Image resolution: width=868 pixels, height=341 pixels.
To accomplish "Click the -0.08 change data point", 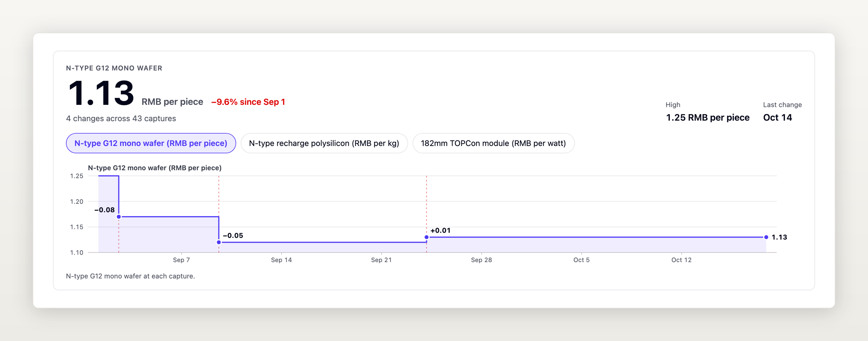I will point(119,217).
